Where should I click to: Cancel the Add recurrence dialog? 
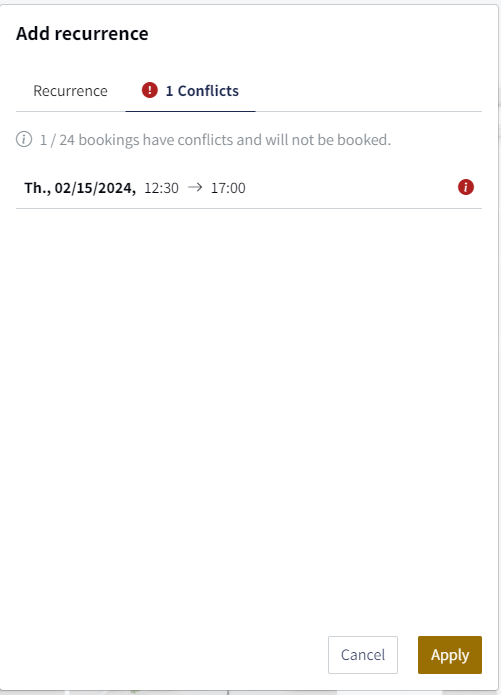tap(363, 655)
